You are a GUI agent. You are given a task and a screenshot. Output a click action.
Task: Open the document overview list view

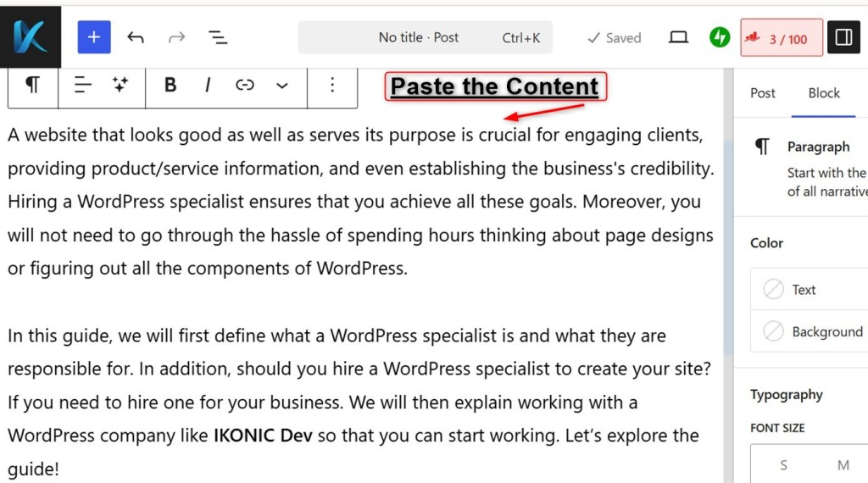(218, 37)
